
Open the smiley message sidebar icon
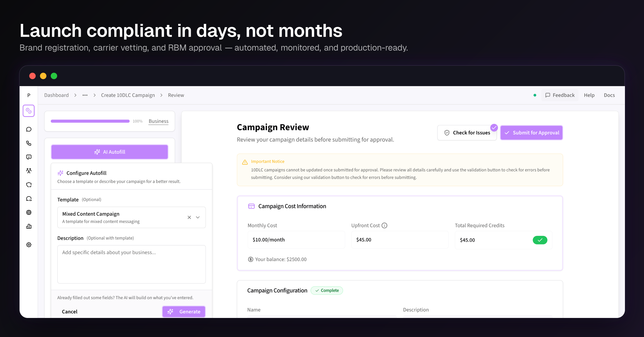point(29,157)
